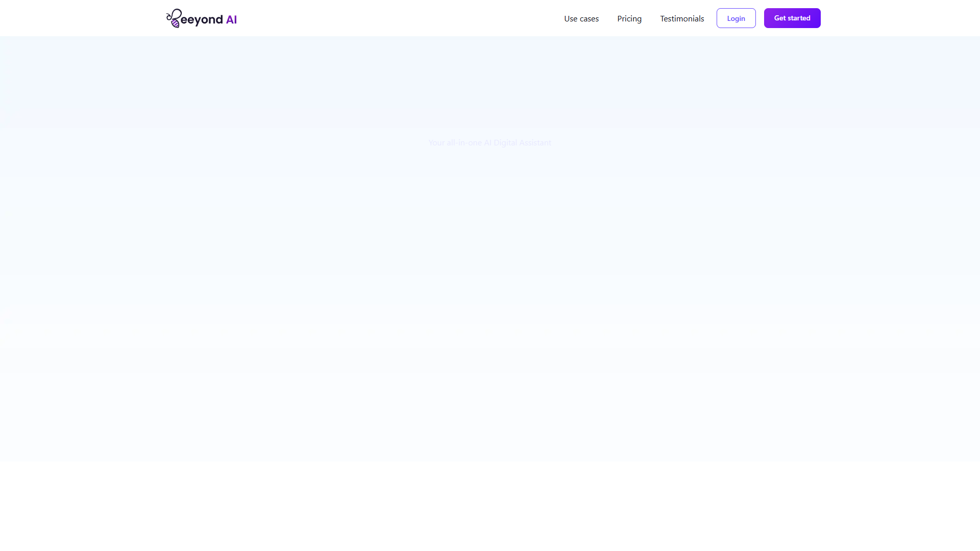Click the Login button
This screenshot has width=980, height=551.
736,18
